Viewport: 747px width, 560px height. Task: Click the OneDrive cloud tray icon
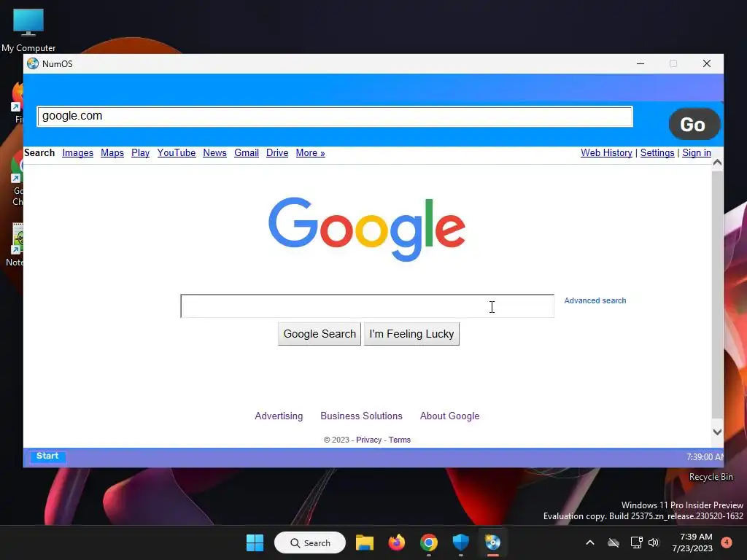click(614, 542)
